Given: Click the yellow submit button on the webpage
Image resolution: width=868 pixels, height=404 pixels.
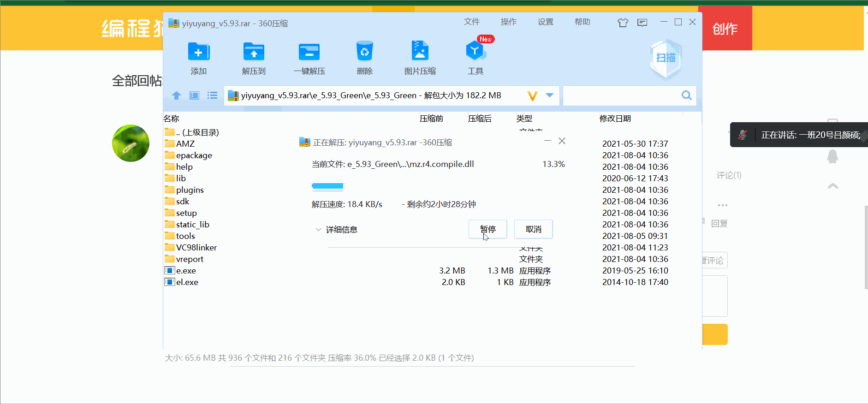Looking at the screenshot, I should pyautogui.click(x=715, y=334).
